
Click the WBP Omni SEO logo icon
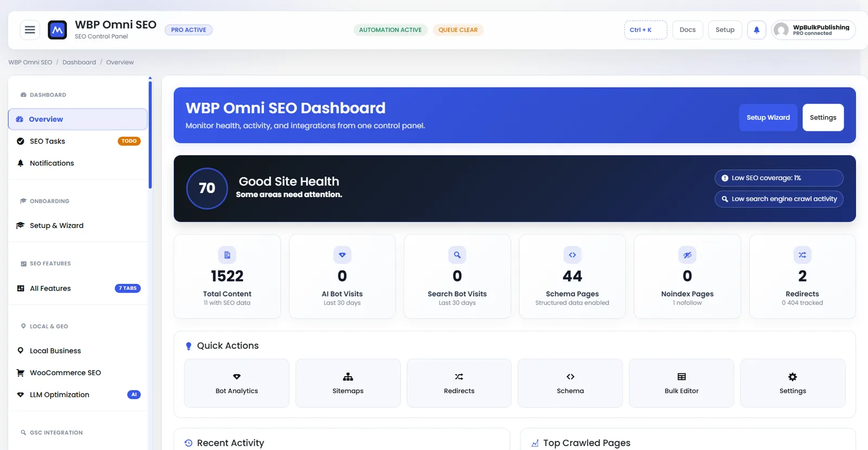58,30
